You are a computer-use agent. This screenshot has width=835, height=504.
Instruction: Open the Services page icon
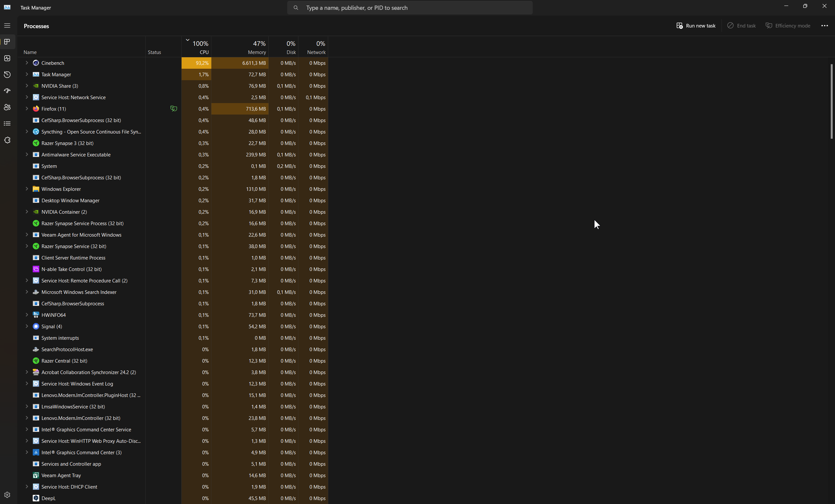click(7, 140)
